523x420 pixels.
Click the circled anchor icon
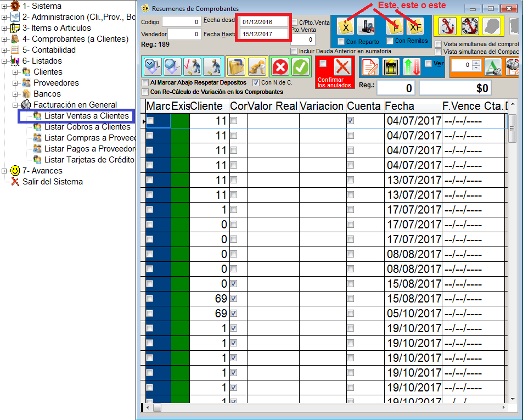click(x=470, y=26)
